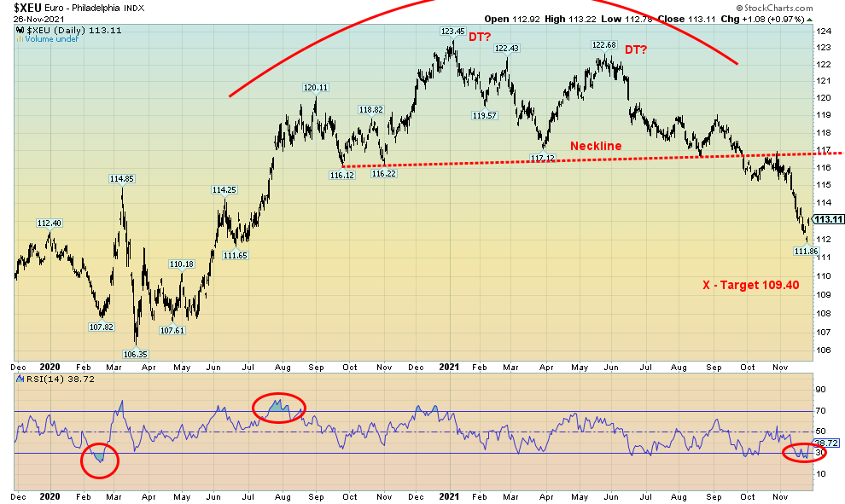Click the candlestick icon beside $XEU (Daily)
845x504 pixels.
pyautogui.click(x=20, y=28)
